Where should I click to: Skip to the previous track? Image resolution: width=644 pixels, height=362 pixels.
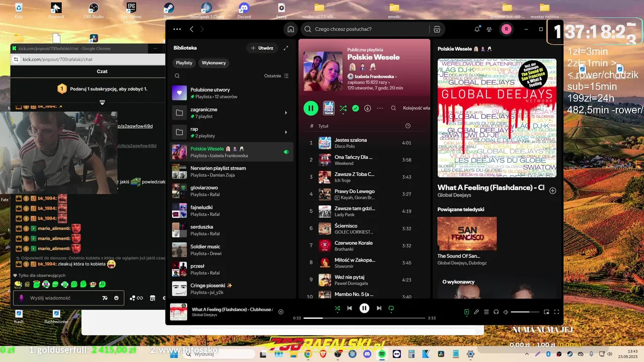[x=350, y=308]
